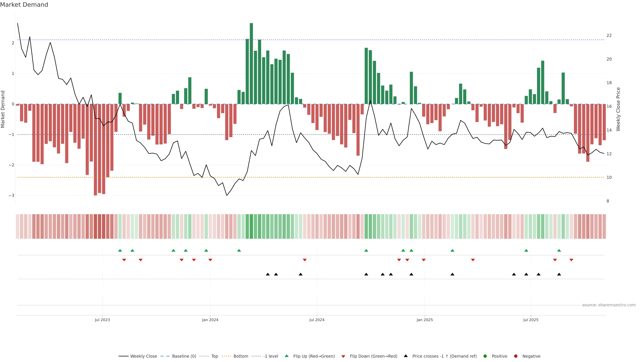Toggle the Baseline (0) legend entry

click(184, 356)
